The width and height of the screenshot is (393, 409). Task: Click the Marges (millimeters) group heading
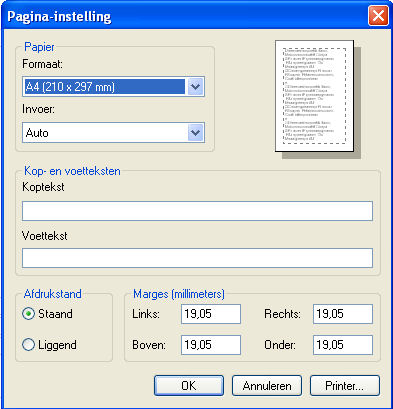[179, 294]
